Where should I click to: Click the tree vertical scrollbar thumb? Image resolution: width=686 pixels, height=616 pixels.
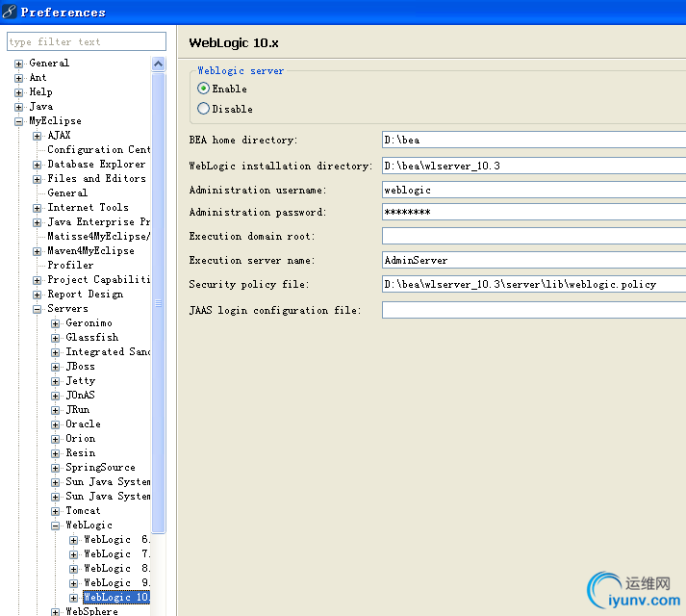tap(159, 303)
